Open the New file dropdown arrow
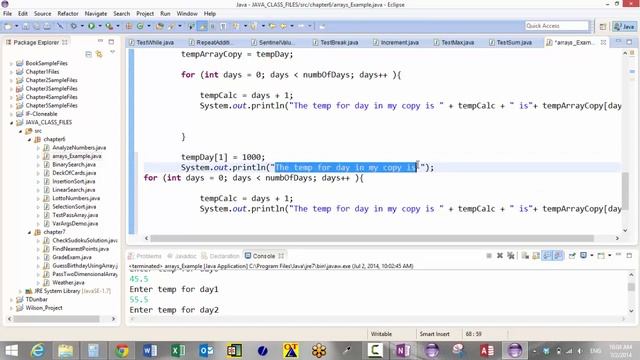Image resolution: width=640 pixels, height=360 pixels. click(x=16, y=26)
